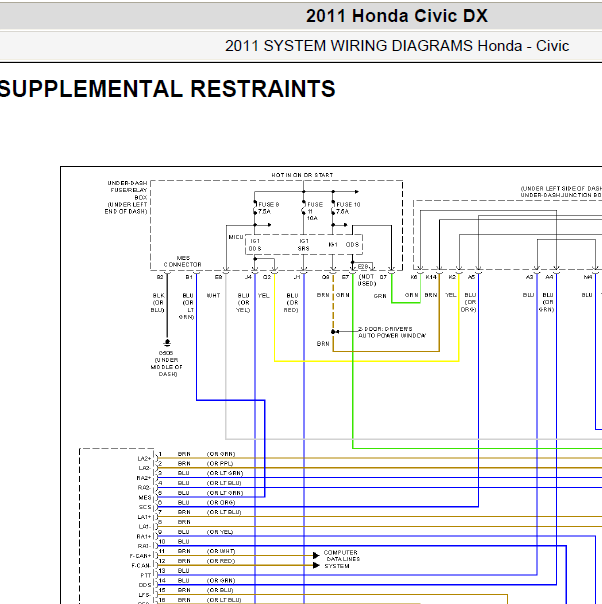
Task: Click '(OR RED)' on pin 12 row
Action: (221, 561)
